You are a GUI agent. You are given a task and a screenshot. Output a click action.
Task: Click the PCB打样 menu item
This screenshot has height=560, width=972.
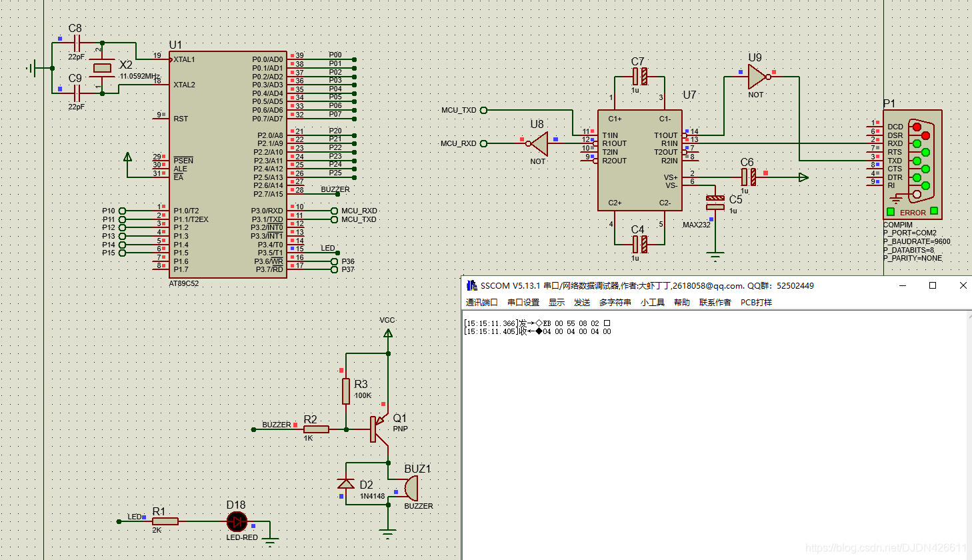tap(756, 303)
